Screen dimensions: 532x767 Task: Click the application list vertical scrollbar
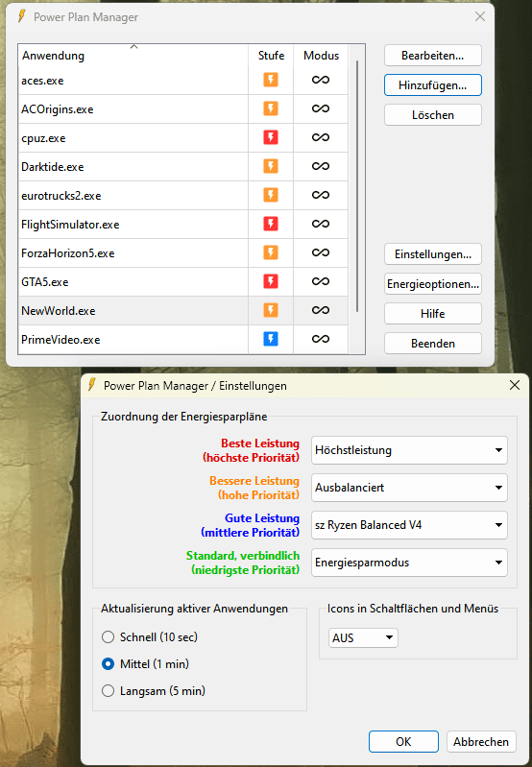pyautogui.click(x=357, y=186)
